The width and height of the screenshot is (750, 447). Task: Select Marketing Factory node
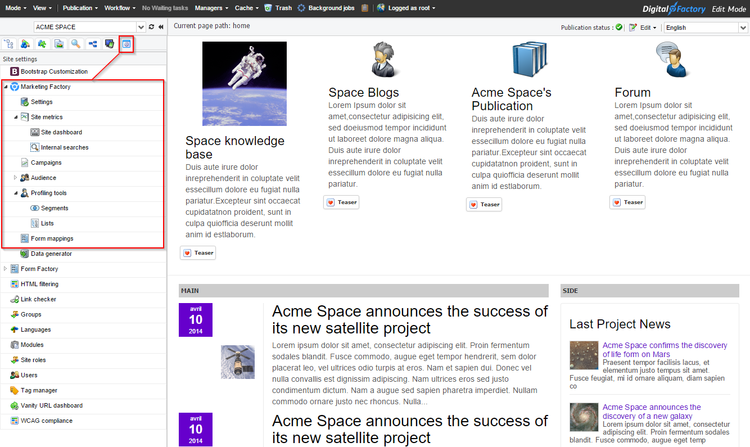(x=45, y=87)
